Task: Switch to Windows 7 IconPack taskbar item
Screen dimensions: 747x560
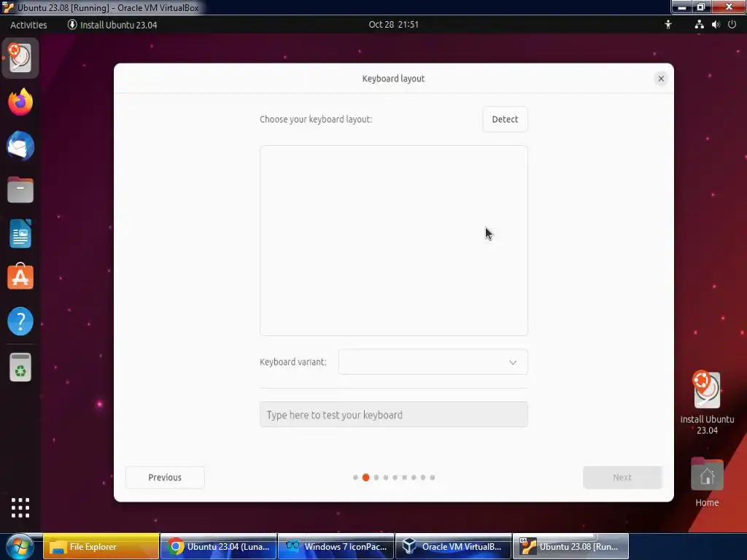Action: click(x=336, y=547)
